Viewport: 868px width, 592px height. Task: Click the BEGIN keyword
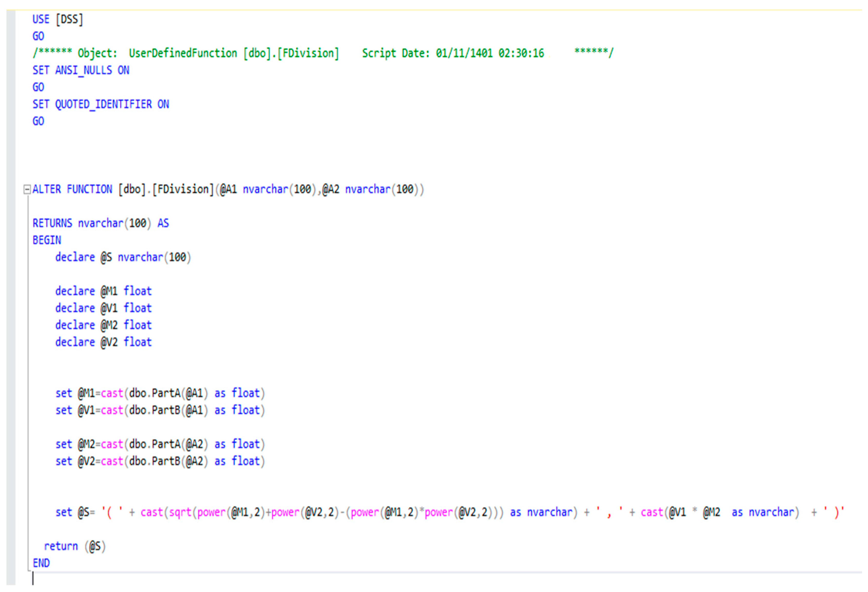coord(47,240)
